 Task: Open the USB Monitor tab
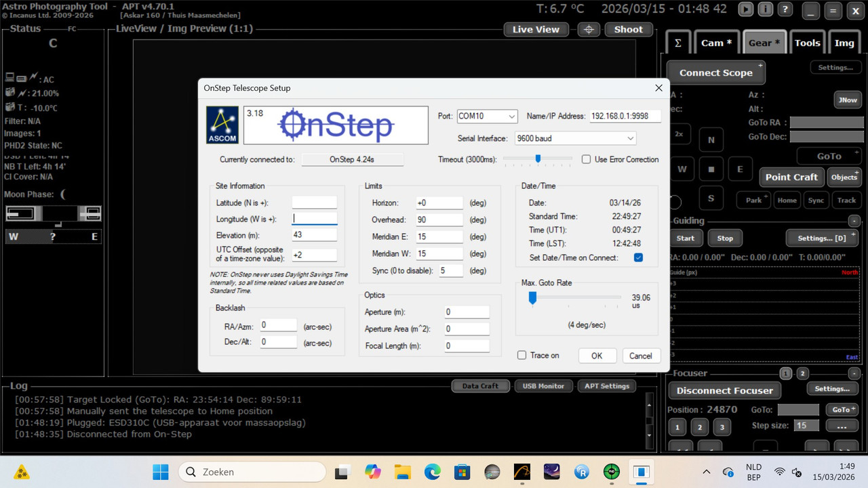542,386
